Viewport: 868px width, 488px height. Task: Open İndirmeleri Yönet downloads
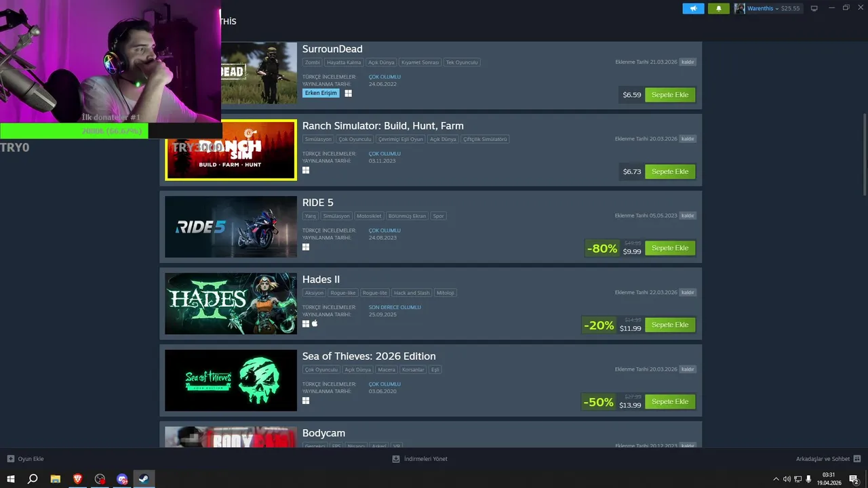pyautogui.click(x=420, y=459)
